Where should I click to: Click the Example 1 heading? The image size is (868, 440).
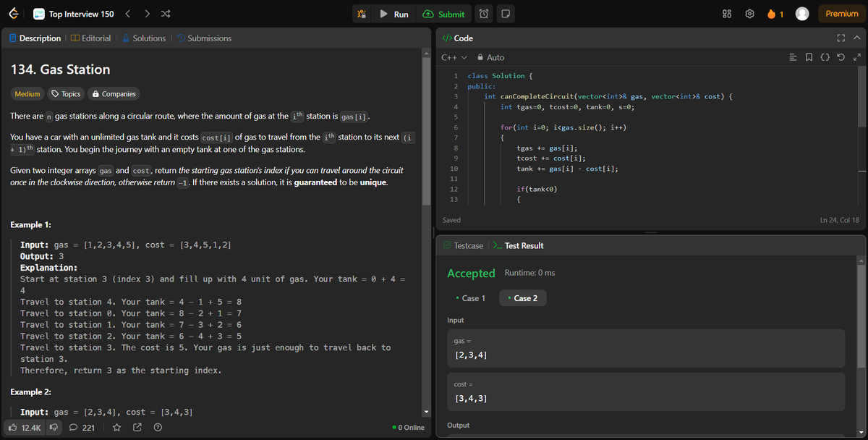coord(31,225)
